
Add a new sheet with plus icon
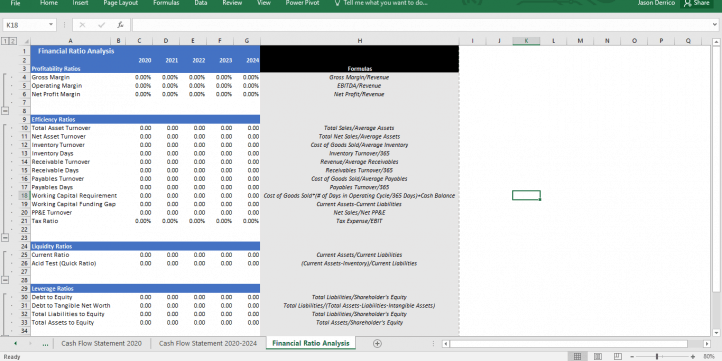click(x=377, y=343)
